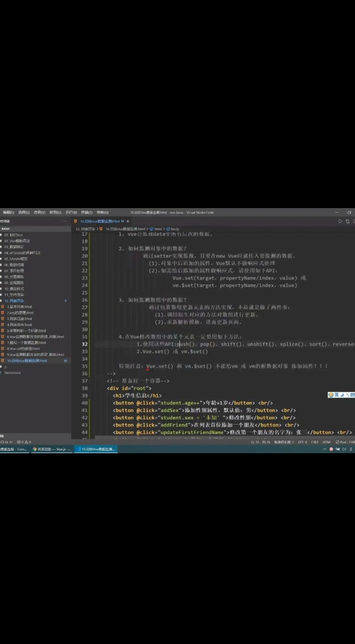This screenshot has width=355, height=644.
Task: Open 2.key的原理.html in the explorer
Action: coord(20,312)
